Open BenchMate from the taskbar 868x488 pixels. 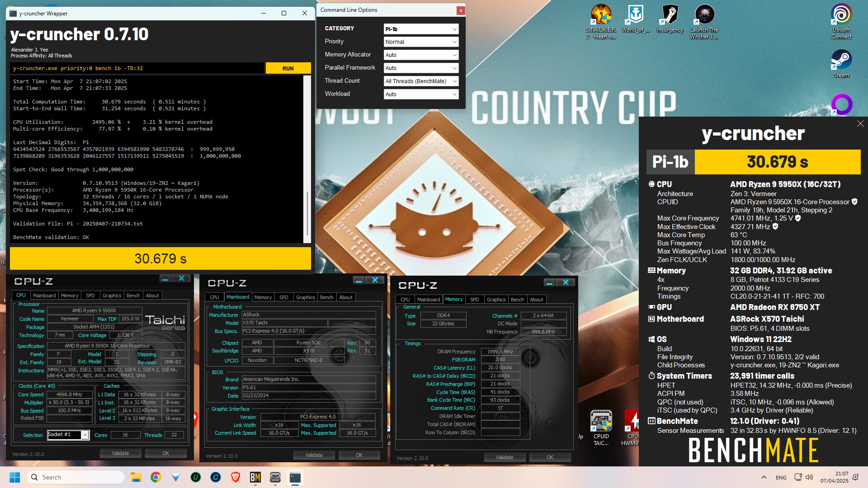click(255, 477)
